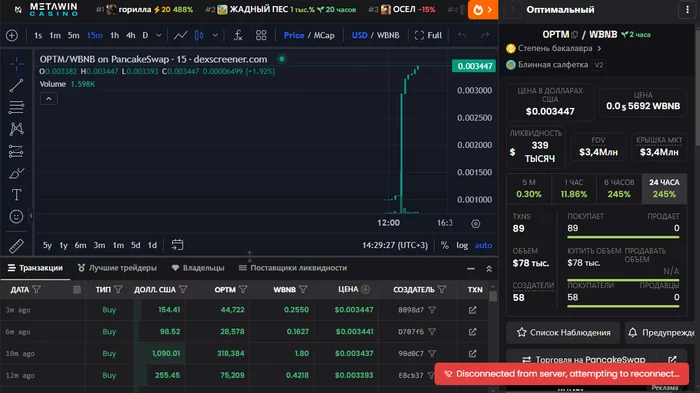Open the Transactions tab
This screenshot has height=393, width=700.
point(35,268)
